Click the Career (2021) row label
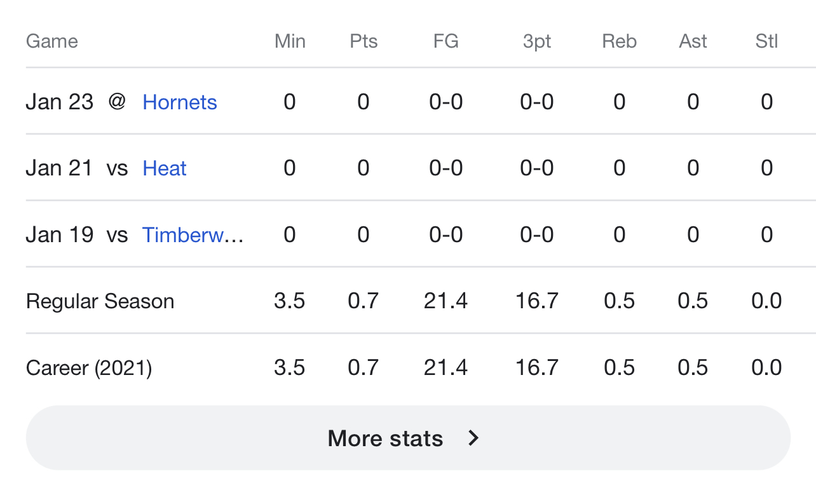Screen dimensions: 816x504 tap(89, 367)
